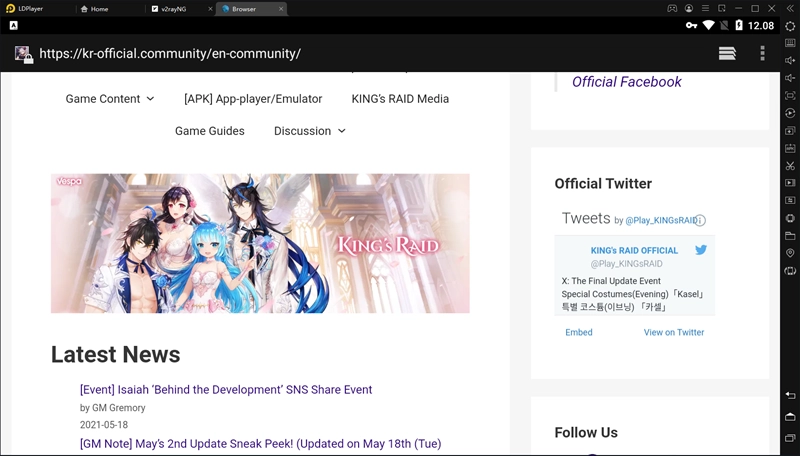
Task: Click the Tweets widget info icon
Action: click(701, 220)
